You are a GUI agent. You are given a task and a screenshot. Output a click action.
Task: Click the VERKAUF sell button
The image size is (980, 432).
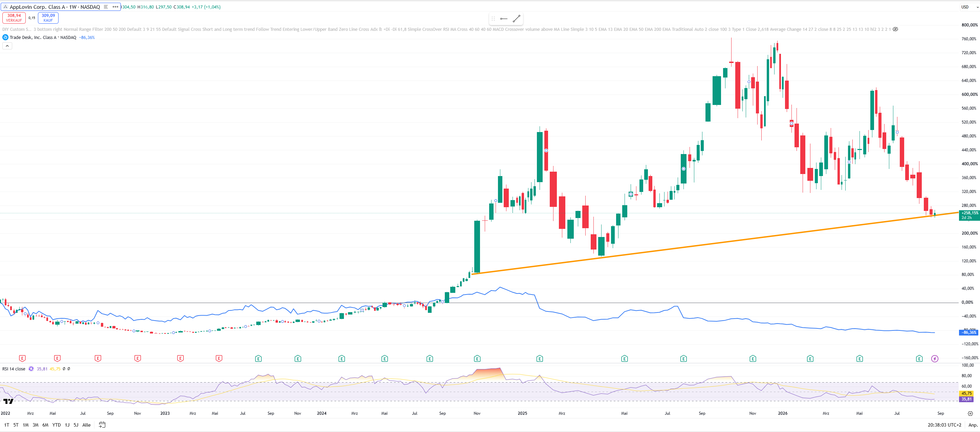pos(14,18)
